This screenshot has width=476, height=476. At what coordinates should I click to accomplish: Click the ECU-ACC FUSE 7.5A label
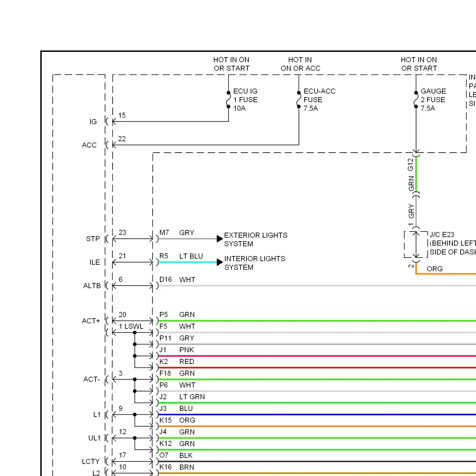319,100
